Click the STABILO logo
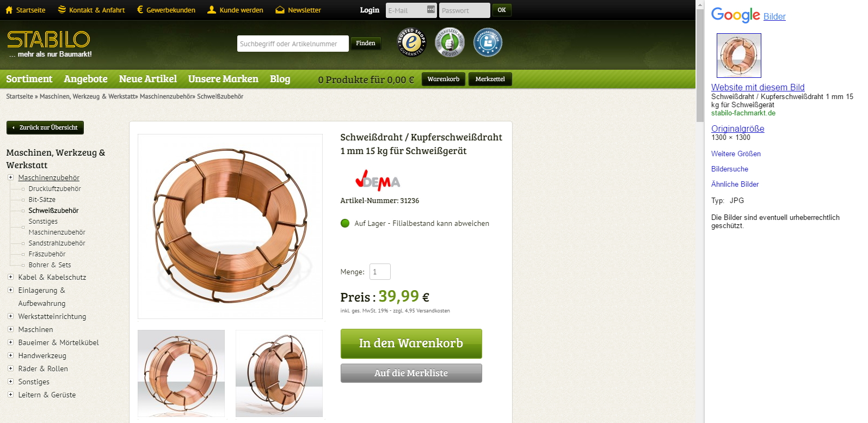868x423 pixels. [49, 44]
